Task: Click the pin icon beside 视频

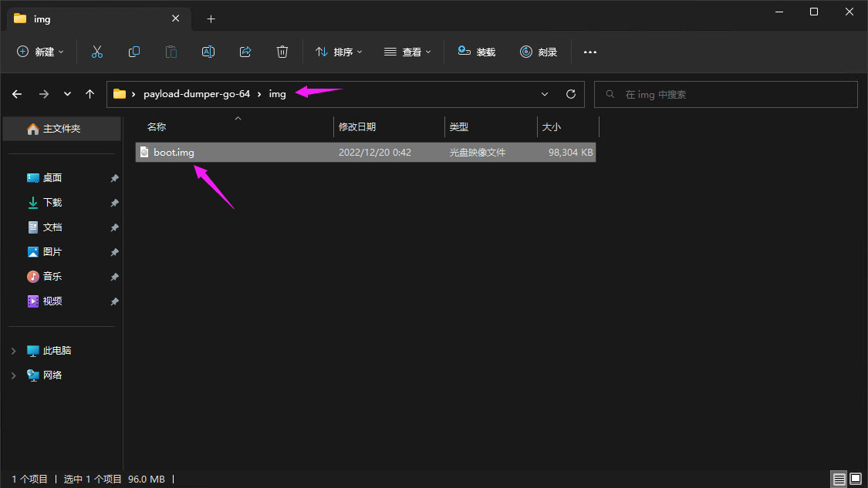Action: tap(115, 301)
